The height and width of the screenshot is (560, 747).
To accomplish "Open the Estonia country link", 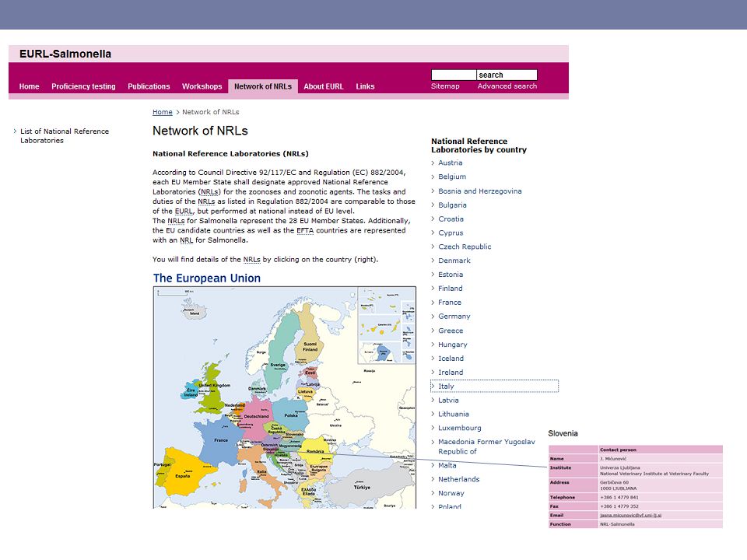I will tap(451, 275).
